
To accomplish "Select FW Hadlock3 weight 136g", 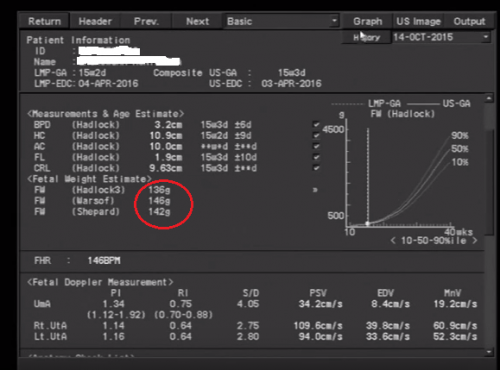I will (159, 190).
